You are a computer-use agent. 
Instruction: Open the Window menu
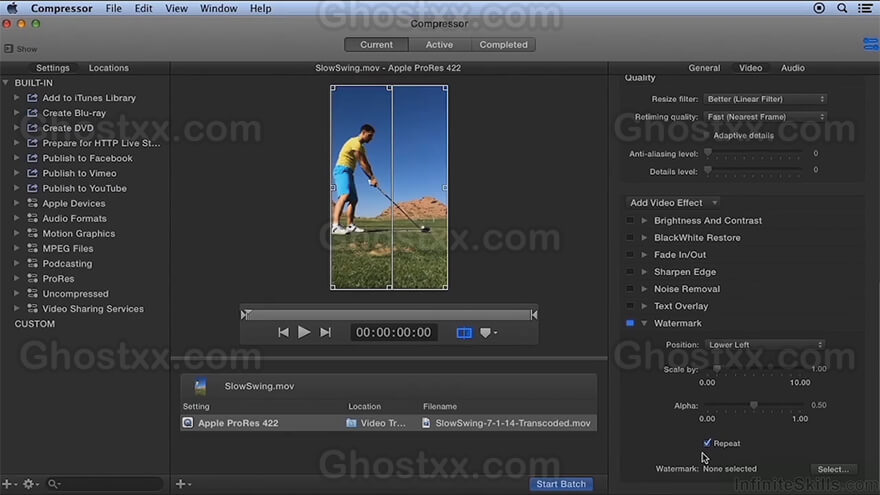pyautogui.click(x=218, y=8)
